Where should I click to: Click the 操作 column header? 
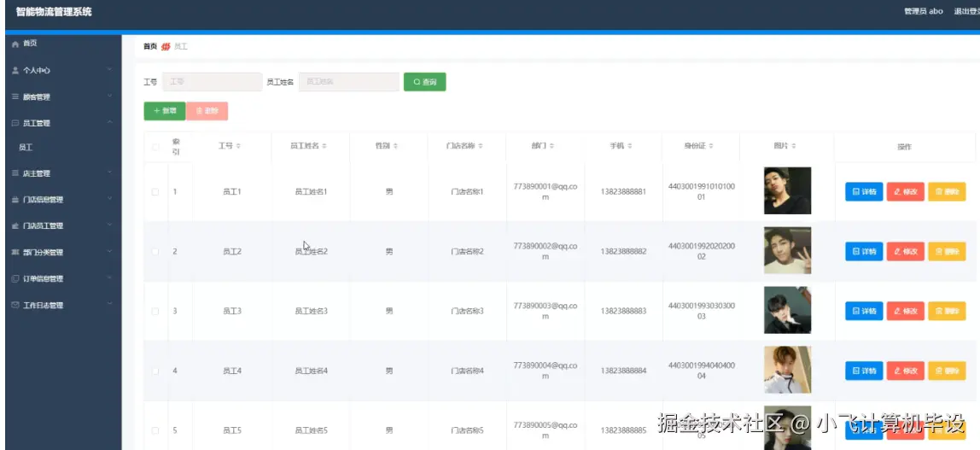(904, 147)
